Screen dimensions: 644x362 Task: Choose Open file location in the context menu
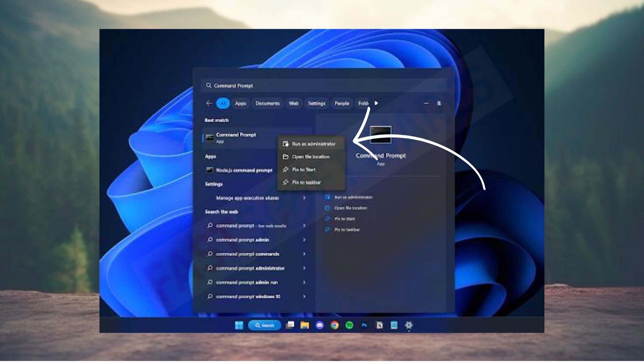[x=311, y=157]
